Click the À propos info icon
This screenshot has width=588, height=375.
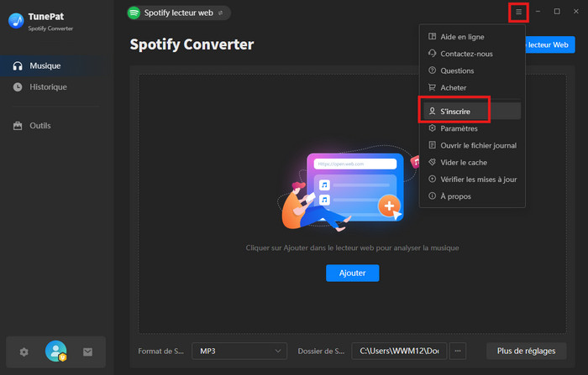click(432, 196)
